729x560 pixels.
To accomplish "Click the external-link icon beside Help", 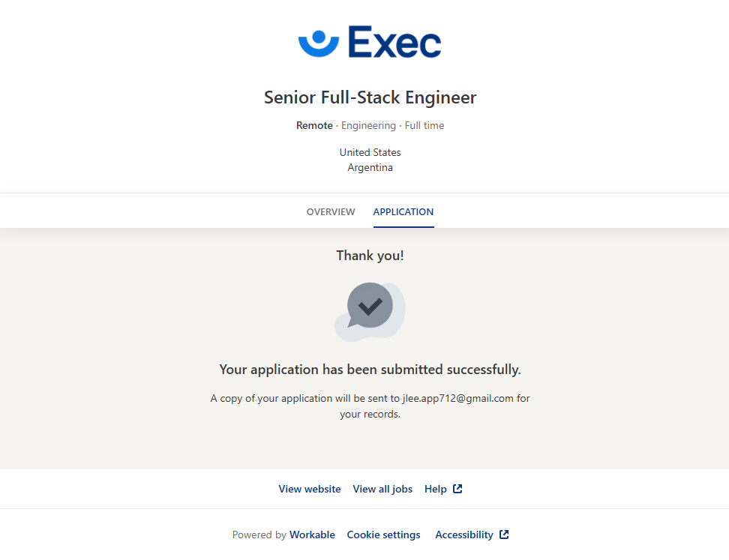I will pyautogui.click(x=457, y=489).
